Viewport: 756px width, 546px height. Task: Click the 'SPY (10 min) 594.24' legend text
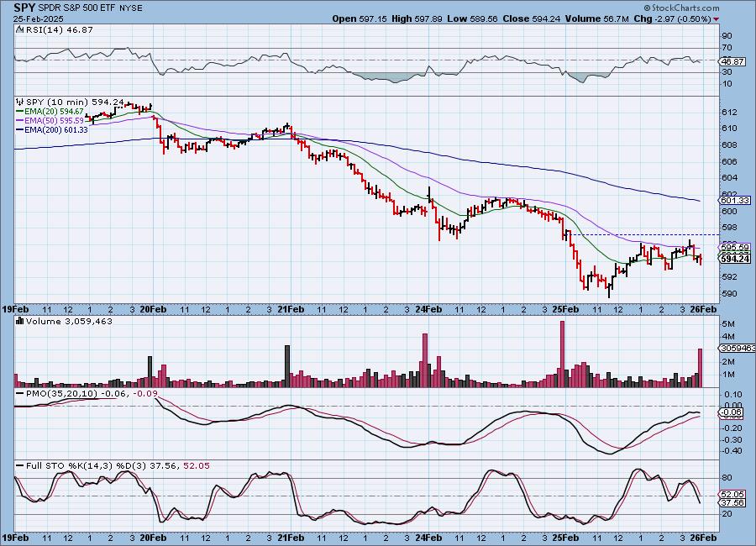click(x=75, y=102)
